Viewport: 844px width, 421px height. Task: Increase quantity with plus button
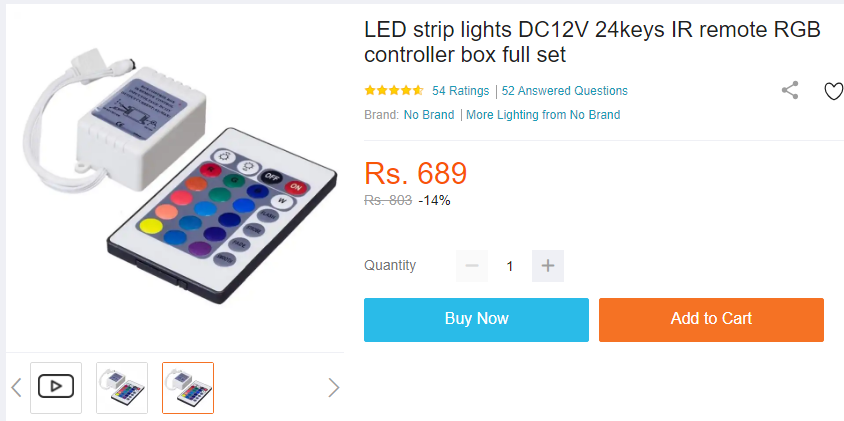[x=548, y=266]
